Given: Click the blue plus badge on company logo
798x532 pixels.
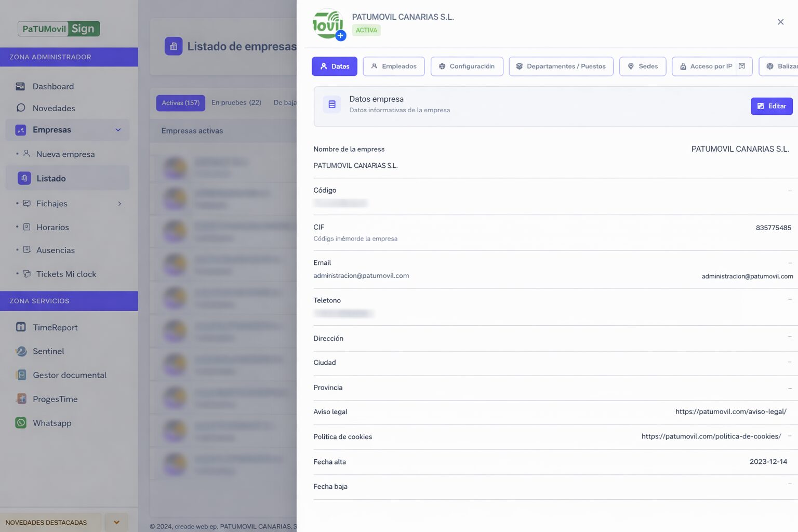Looking at the screenshot, I should [340, 36].
